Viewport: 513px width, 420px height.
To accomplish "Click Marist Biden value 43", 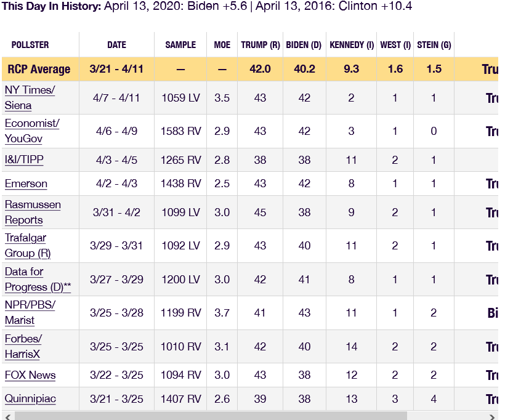I will point(304,313).
